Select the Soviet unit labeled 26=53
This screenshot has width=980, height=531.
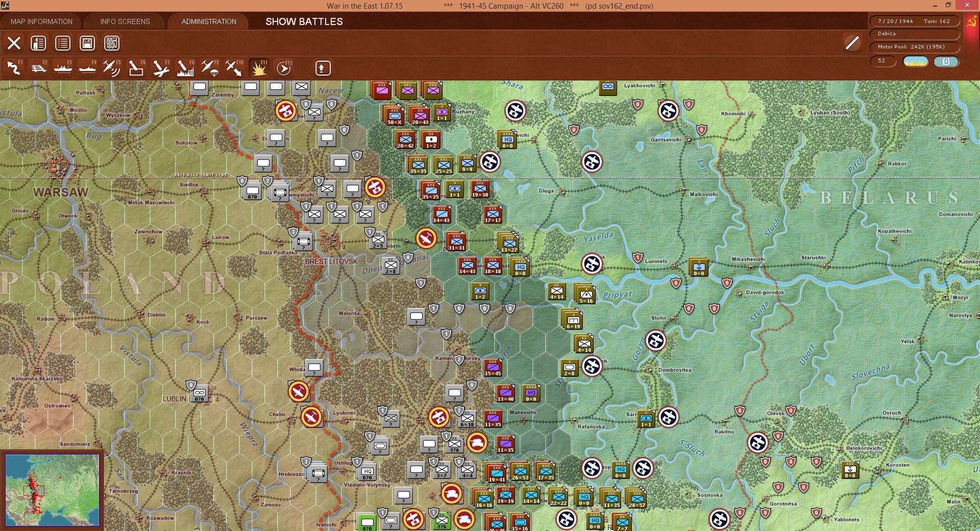(520, 472)
